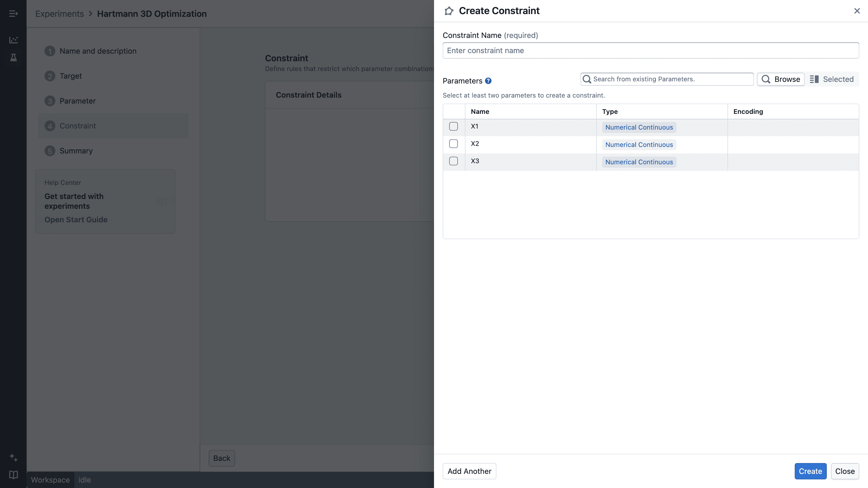Click the Add Another button

[469, 471]
